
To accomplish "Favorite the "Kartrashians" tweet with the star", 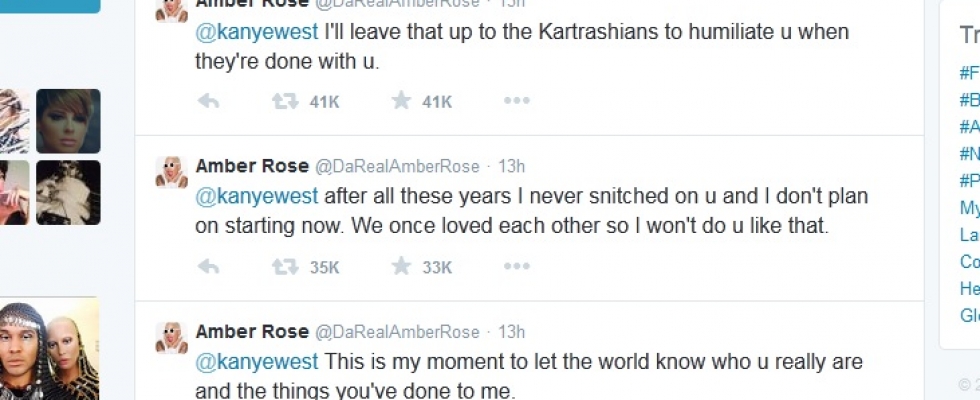I will coord(401,101).
